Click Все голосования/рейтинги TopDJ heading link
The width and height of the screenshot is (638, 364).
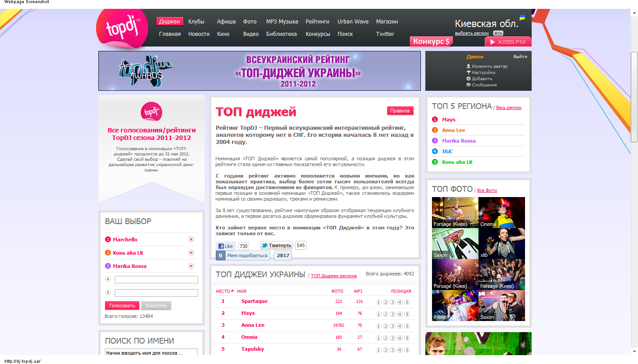click(x=152, y=134)
